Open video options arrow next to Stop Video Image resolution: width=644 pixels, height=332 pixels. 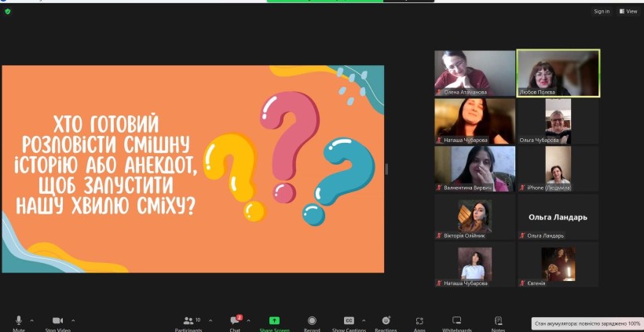[x=73, y=320]
